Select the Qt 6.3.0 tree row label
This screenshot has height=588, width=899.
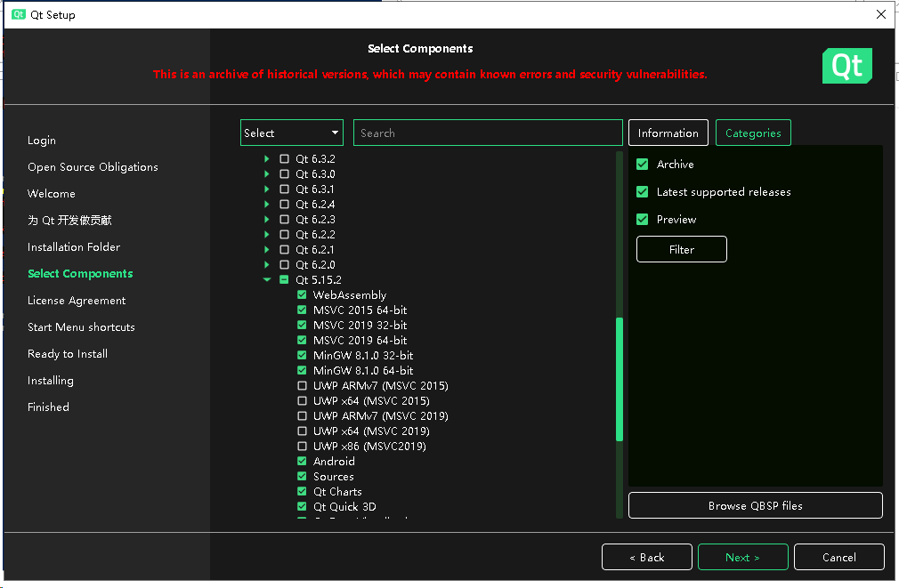pyautogui.click(x=315, y=173)
